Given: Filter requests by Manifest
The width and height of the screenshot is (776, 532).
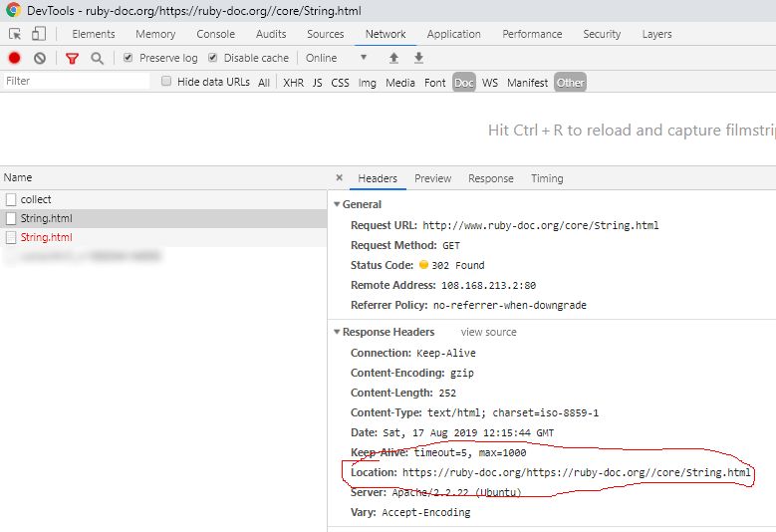Looking at the screenshot, I should pyautogui.click(x=527, y=83).
